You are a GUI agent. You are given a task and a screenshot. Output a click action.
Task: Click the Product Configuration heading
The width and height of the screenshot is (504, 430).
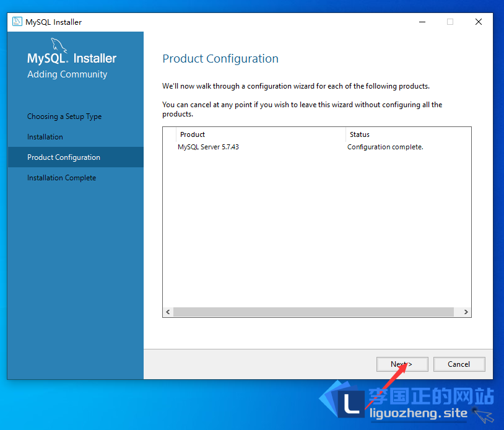[x=220, y=59]
